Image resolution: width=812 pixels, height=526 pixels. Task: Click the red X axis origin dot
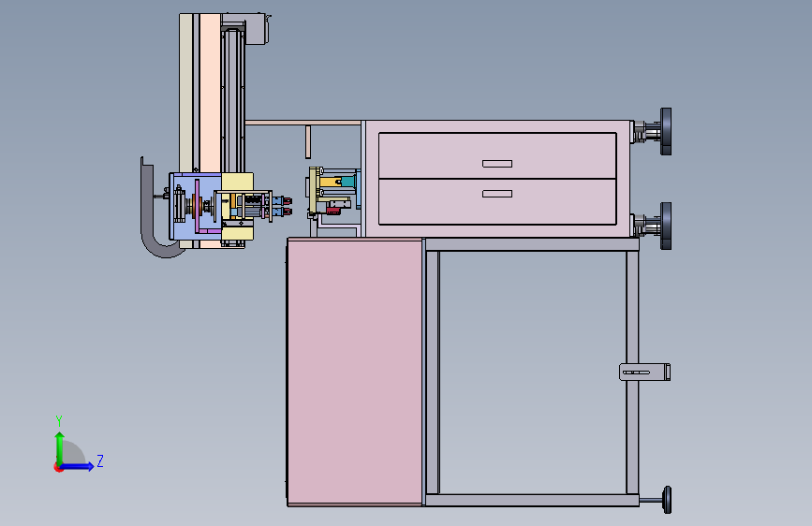click(58, 467)
